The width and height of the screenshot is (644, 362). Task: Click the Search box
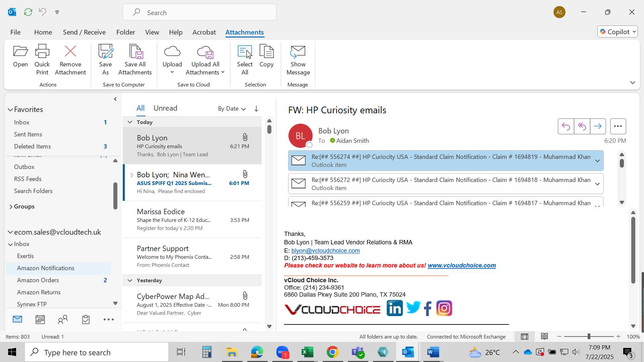tap(200, 12)
